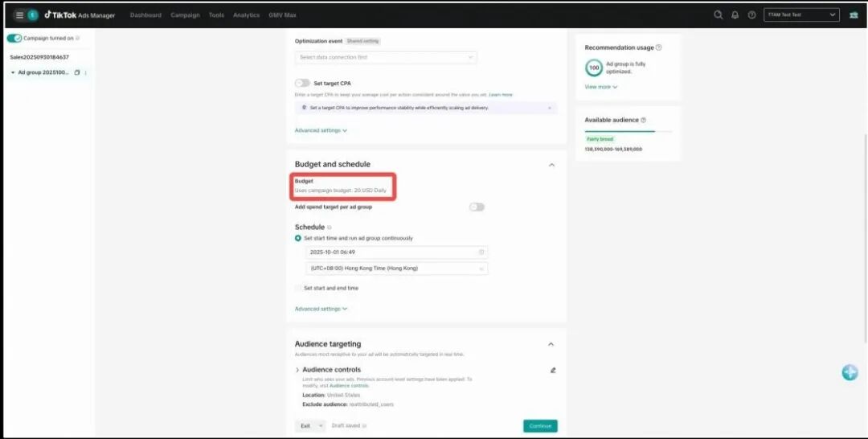Open the search magnifier in top bar
This screenshot has height=439, width=868.
[x=718, y=15]
